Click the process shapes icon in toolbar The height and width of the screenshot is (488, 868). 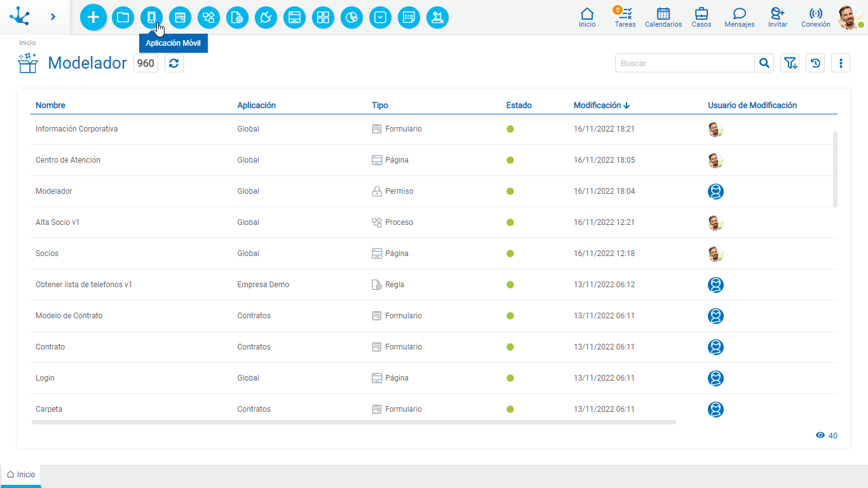tap(208, 17)
